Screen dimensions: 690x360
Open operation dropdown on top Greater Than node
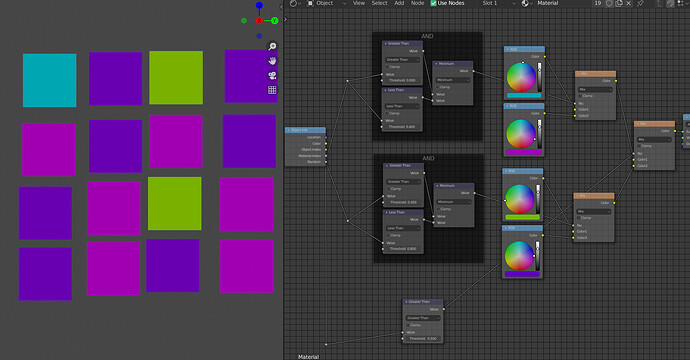(403, 59)
